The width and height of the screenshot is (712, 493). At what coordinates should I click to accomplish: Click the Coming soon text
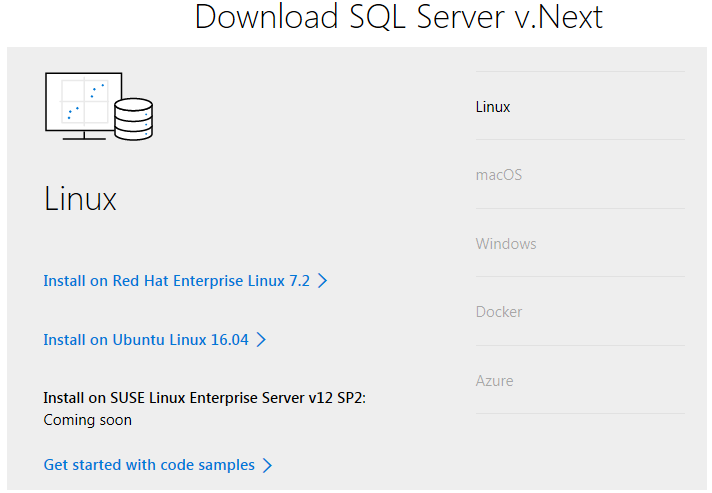[x=88, y=420]
